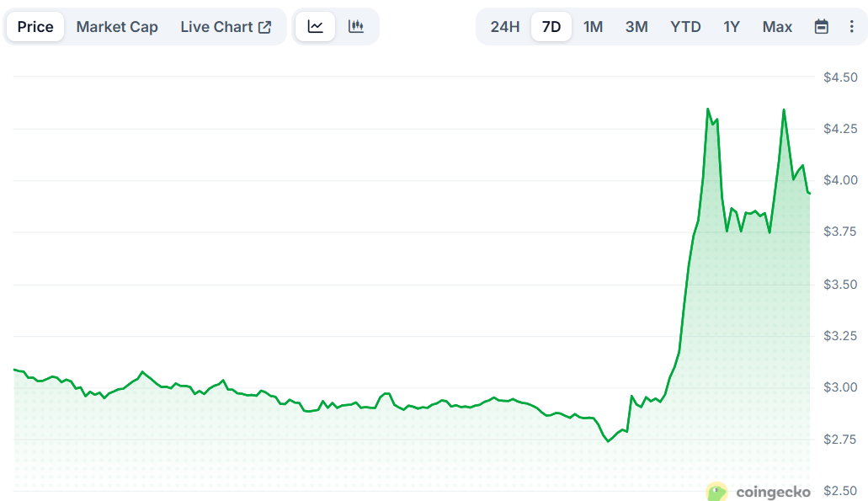868x501 pixels.
Task: Select the 3M range tab
Action: pos(636,26)
